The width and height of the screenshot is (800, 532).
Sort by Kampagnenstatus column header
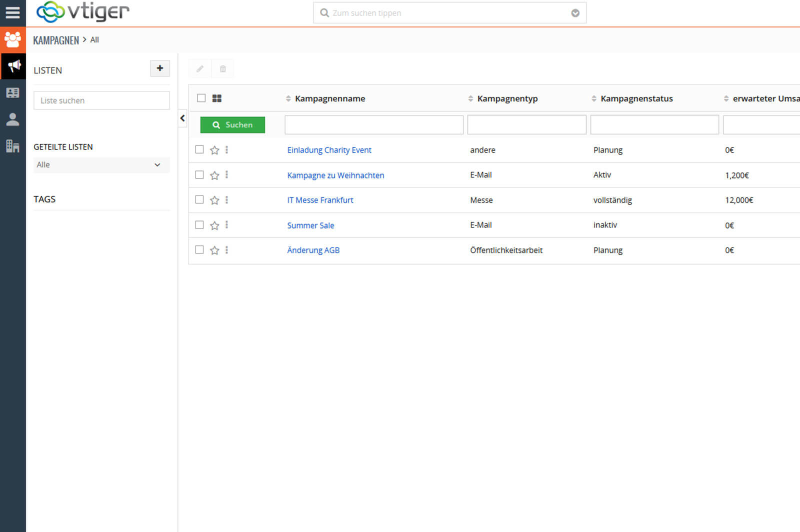(x=636, y=98)
